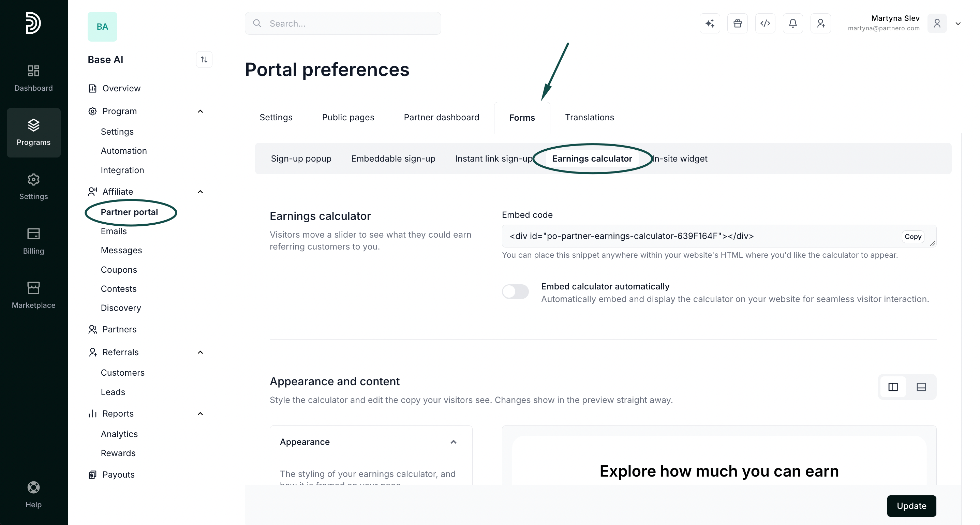
Task: Open Coupons in sidebar
Action: pyautogui.click(x=119, y=270)
